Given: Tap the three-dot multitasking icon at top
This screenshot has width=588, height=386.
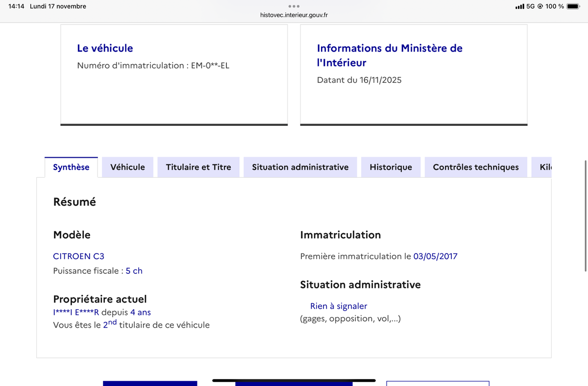Looking at the screenshot, I should pyautogui.click(x=294, y=6).
